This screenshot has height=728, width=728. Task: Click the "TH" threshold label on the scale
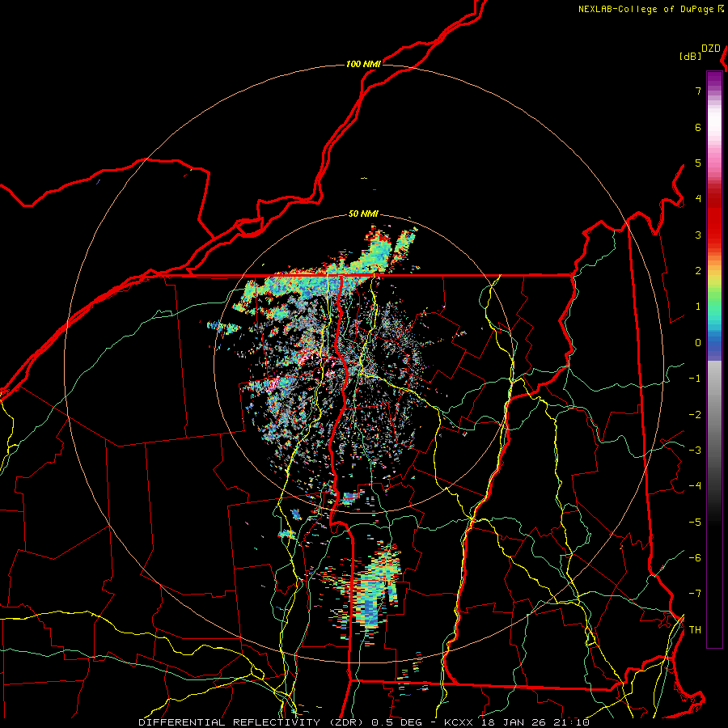(695, 630)
